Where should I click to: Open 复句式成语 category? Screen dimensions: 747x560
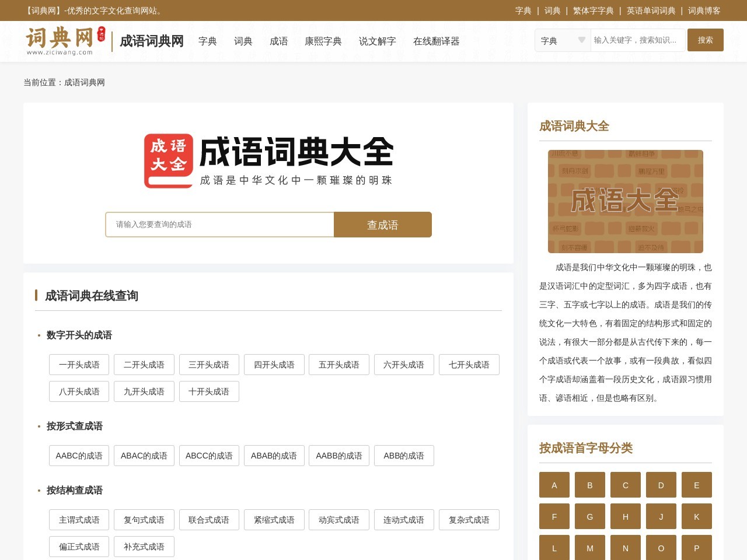click(144, 520)
